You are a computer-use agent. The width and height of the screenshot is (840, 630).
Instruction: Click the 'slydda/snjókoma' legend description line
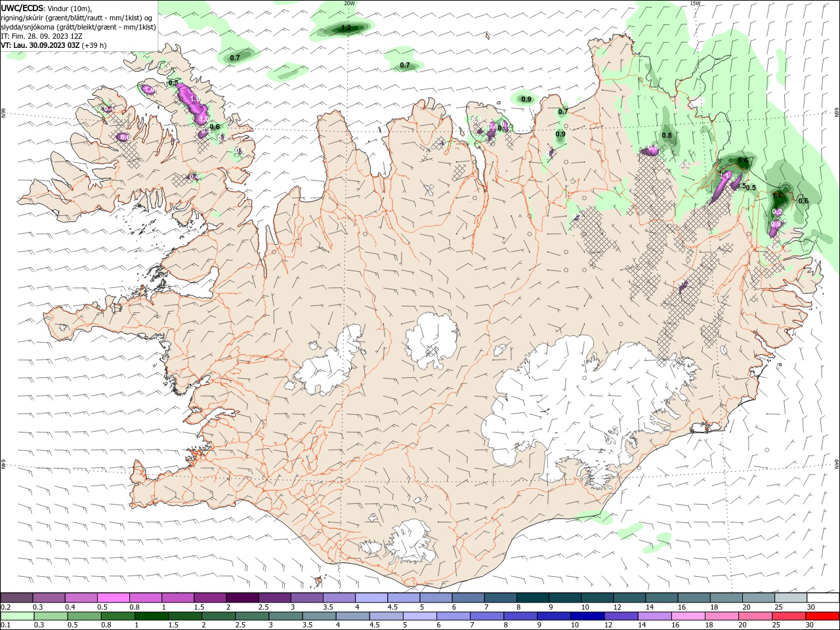(79, 27)
